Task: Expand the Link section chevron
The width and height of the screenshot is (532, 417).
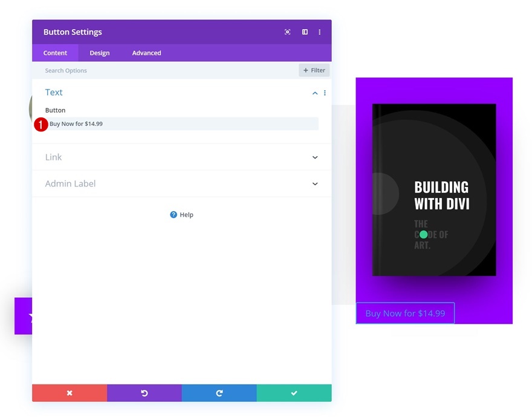Action: tap(315, 157)
